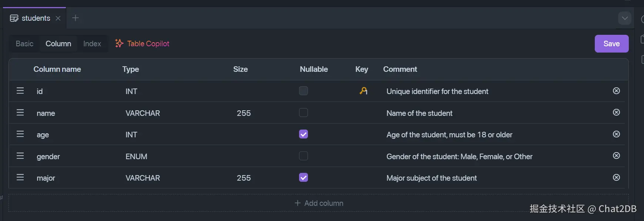Close the students tab

(58, 18)
